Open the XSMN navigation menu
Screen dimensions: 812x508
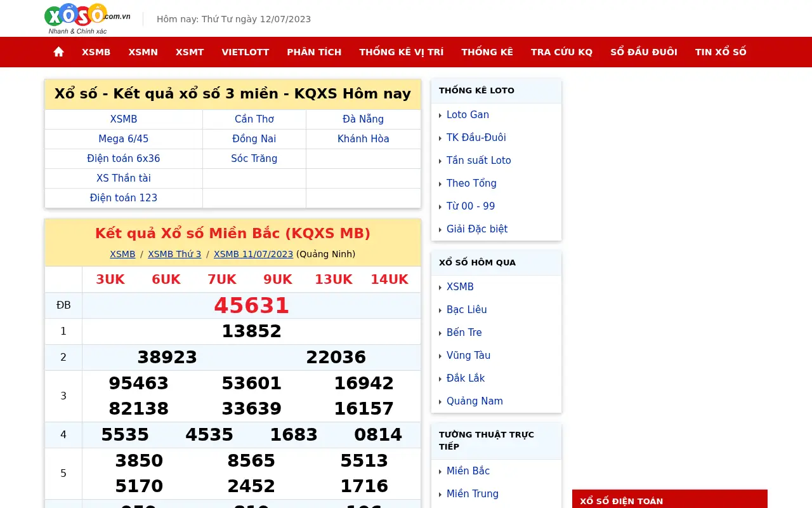coord(143,52)
